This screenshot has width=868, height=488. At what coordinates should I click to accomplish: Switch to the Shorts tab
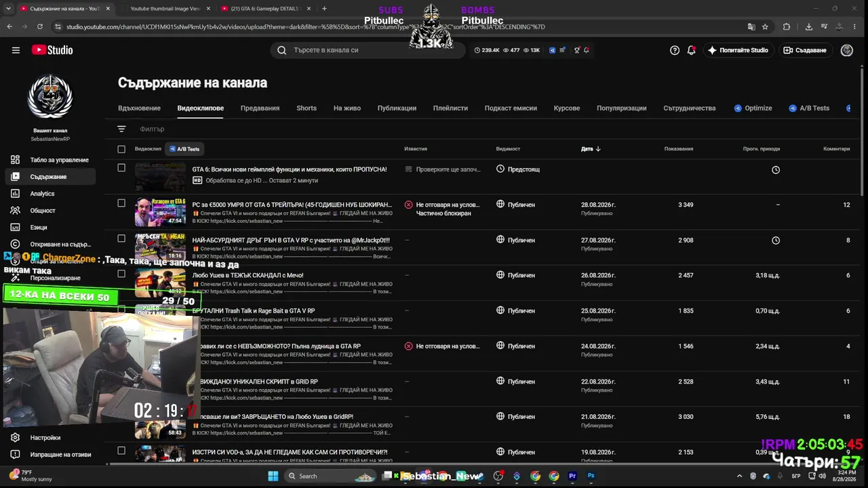[x=307, y=108]
